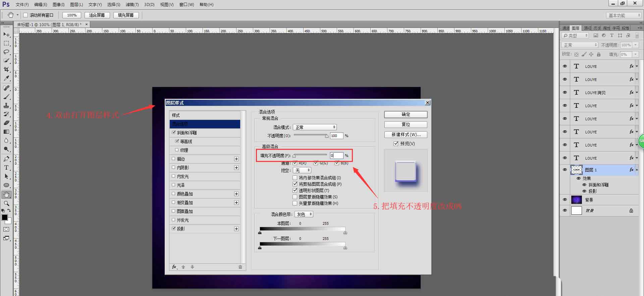Open the 混合颜色带 dropdown
Viewport: 644px width, 296px height.
click(304, 214)
